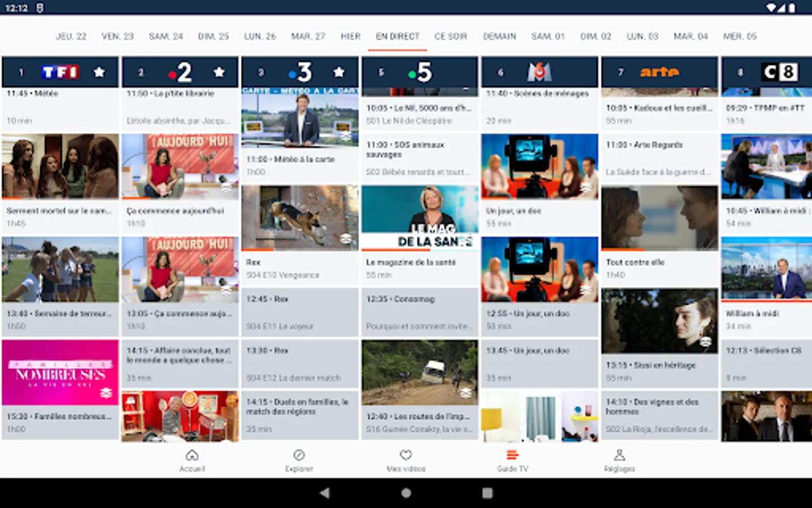Open 12:45 Rex Le voyeur listing
The width and height of the screenshot is (812, 508).
tap(300, 312)
